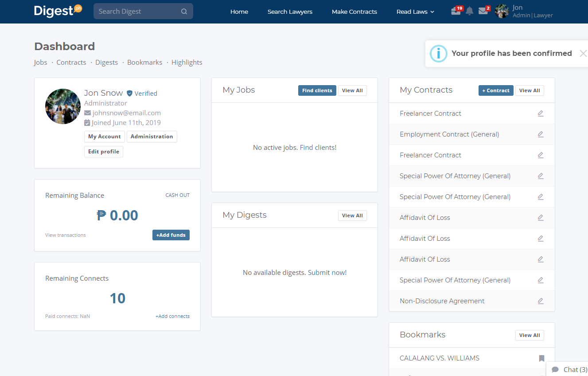Screen dimensions: 588x376
Task: Edit the first Freelancer Contract with pencil icon
Action: click(x=540, y=113)
